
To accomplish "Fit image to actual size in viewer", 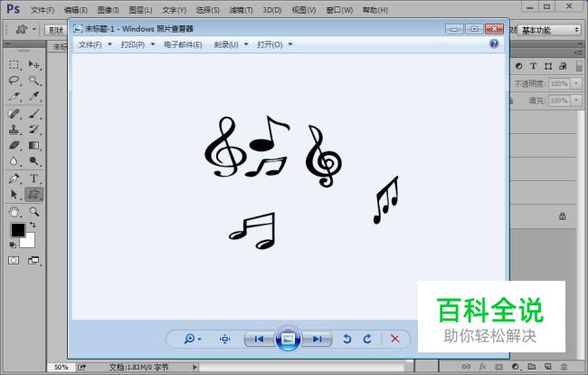I will pos(224,339).
